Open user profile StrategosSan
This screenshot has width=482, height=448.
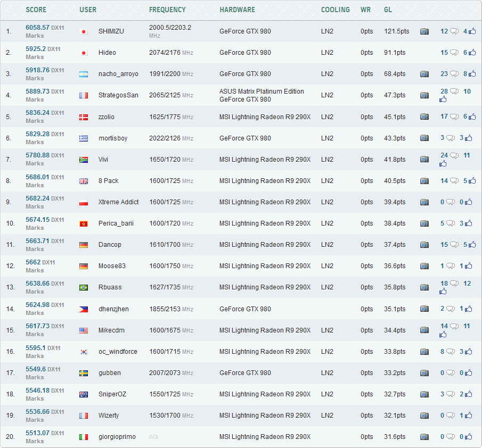tap(118, 95)
